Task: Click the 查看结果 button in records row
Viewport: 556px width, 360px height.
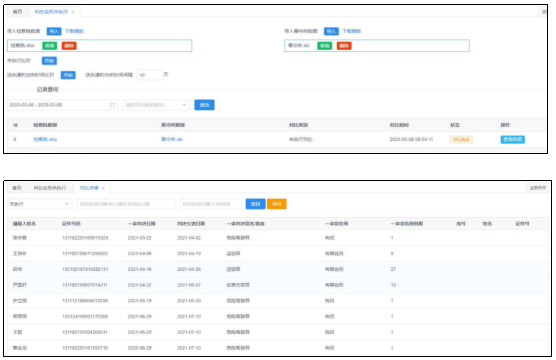Action: [x=513, y=139]
